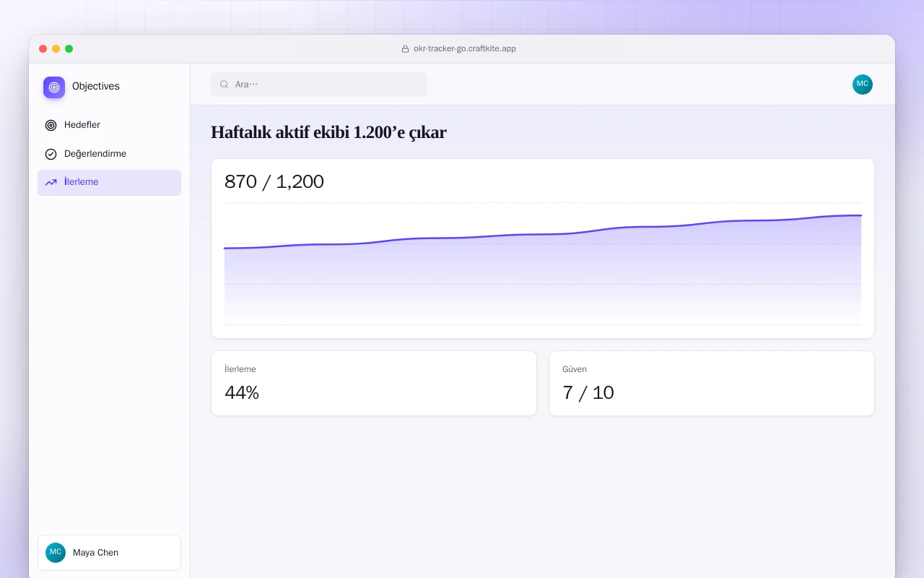Screen dimensions: 924x578
Task: Click the 7 / 10 confidence value
Action: click(x=588, y=392)
